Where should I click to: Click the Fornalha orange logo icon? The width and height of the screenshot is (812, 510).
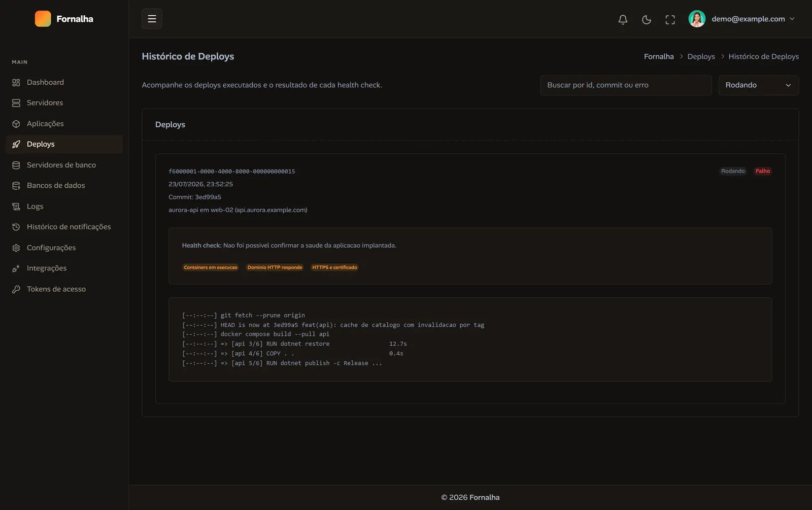click(43, 19)
